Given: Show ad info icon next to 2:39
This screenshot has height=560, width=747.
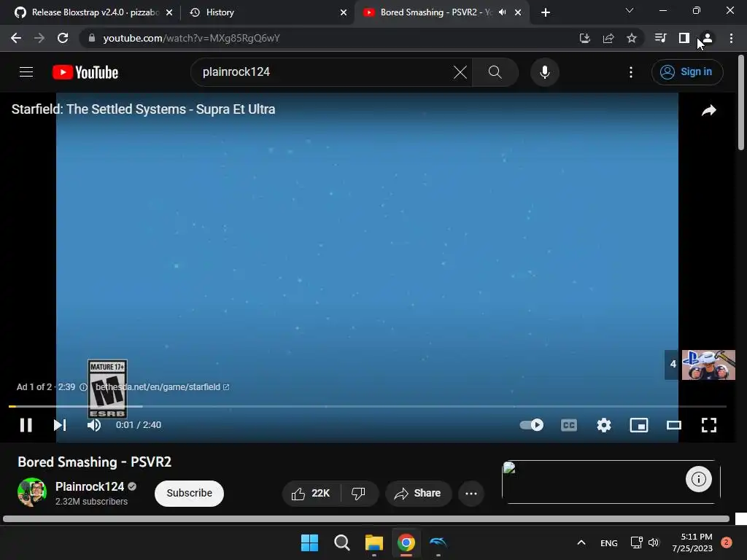Looking at the screenshot, I should click(83, 387).
